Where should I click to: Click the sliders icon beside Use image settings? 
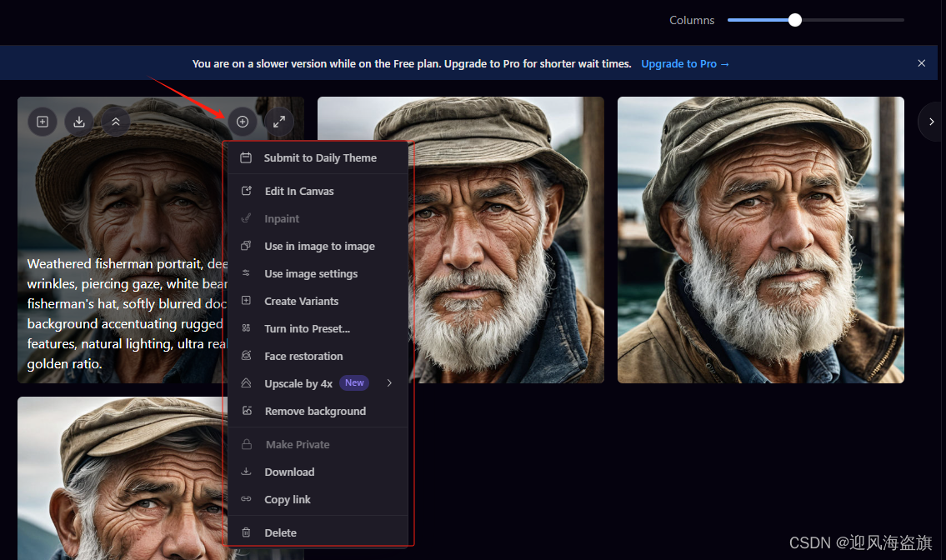[246, 272]
